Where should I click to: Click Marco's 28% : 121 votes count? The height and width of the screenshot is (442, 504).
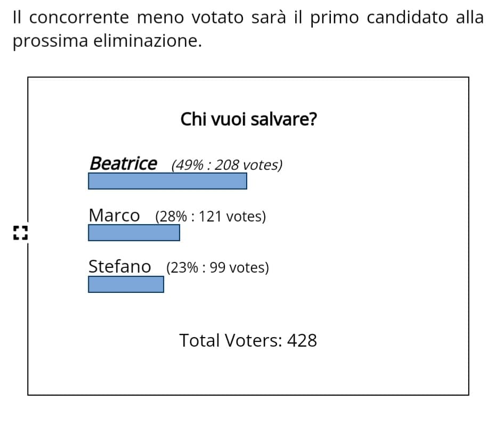pyautogui.click(x=210, y=217)
